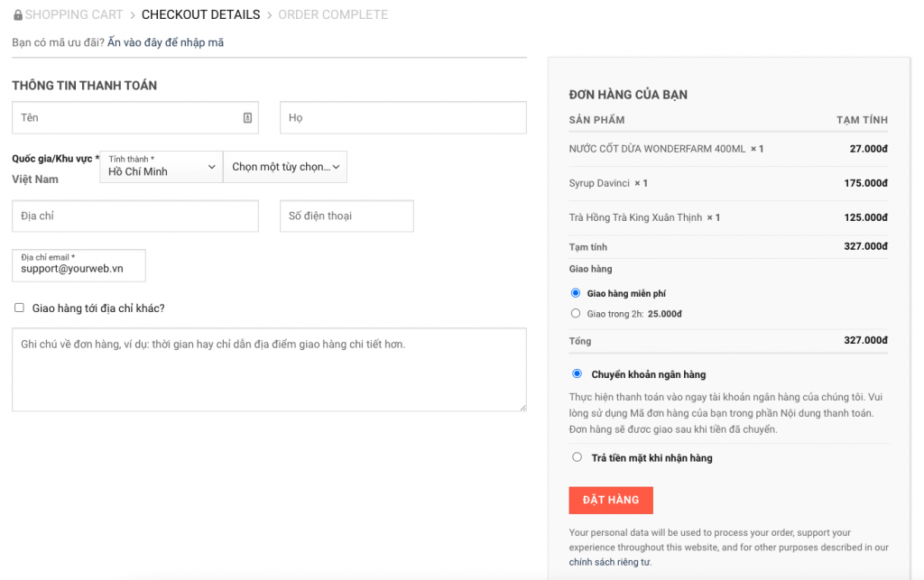Click the email field containing support@yourweb.vn
The height and width of the screenshot is (580, 924).
[x=79, y=266]
